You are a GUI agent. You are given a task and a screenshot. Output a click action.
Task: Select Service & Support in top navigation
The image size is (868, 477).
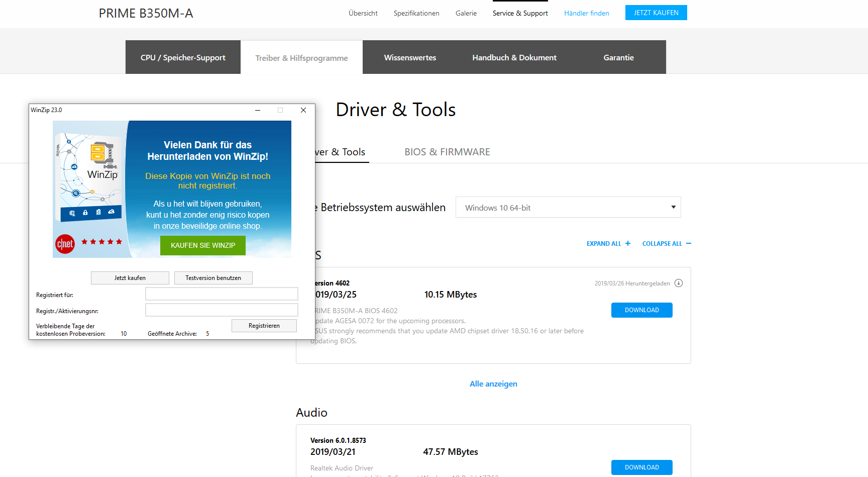pyautogui.click(x=520, y=13)
